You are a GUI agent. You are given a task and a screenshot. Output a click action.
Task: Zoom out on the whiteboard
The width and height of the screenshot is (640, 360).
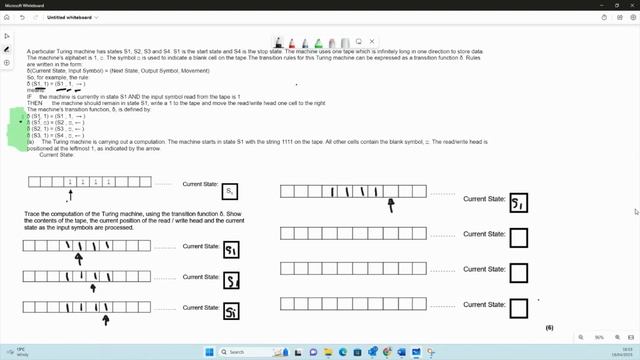pyautogui.click(x=581, y=338)
